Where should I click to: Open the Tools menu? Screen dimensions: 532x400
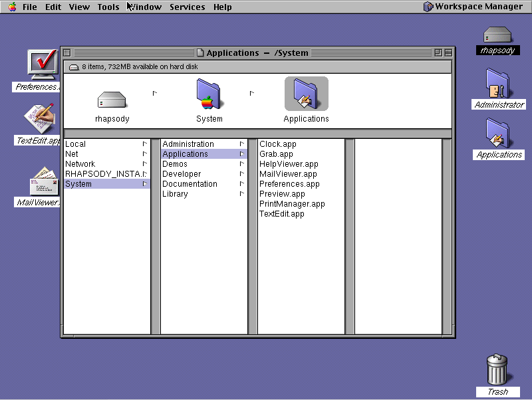[x=108, y=7]
